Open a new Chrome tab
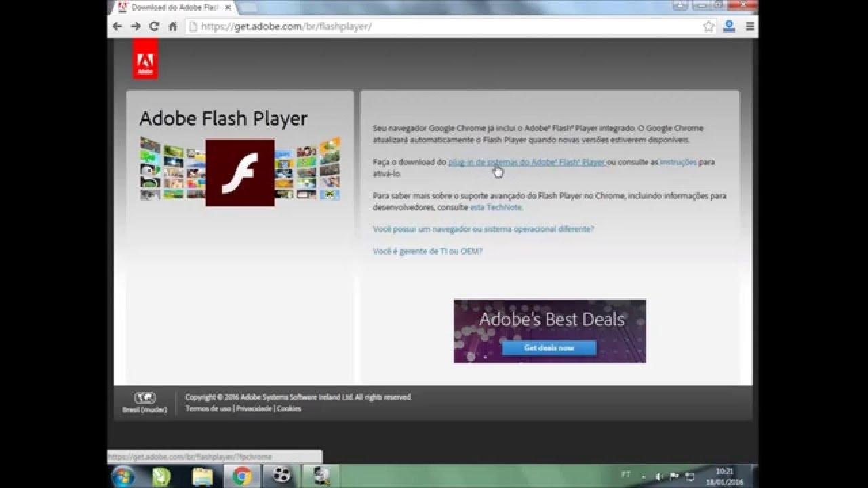This screenshot has width=868, height=488. click(248, 7)
